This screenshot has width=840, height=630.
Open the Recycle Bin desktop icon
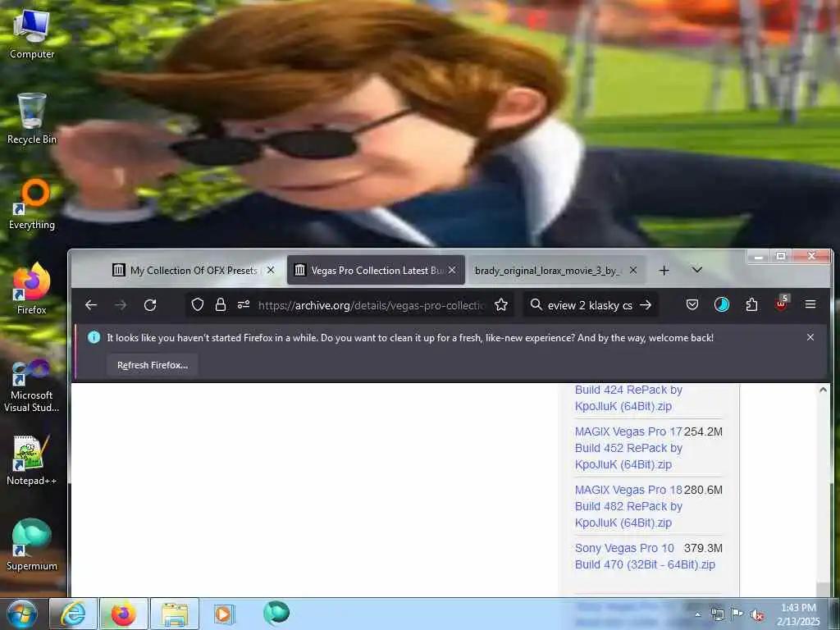pyautogui.click(x=32, y=119)
